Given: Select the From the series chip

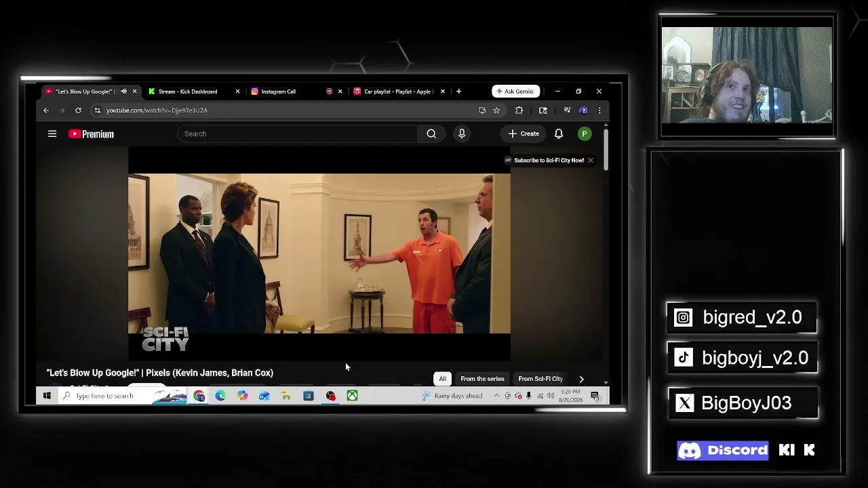Looking at the screenshot, I should [482, 379].
